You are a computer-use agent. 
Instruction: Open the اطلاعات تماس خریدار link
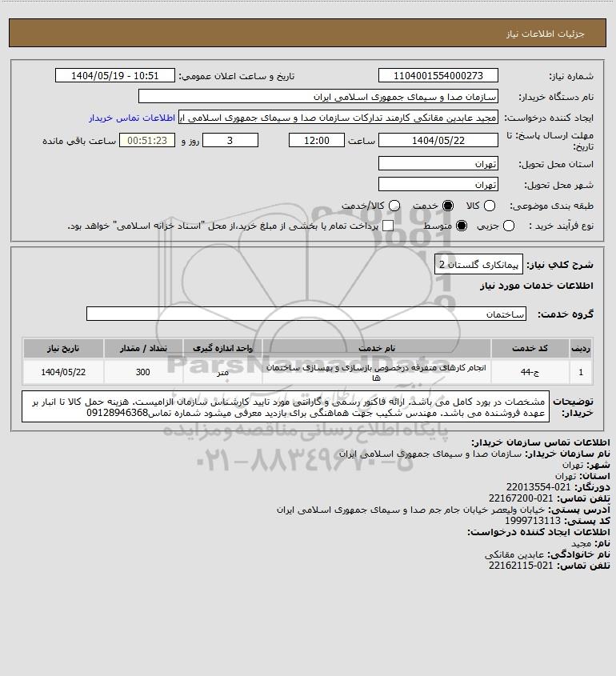click(x=132, y=118)
